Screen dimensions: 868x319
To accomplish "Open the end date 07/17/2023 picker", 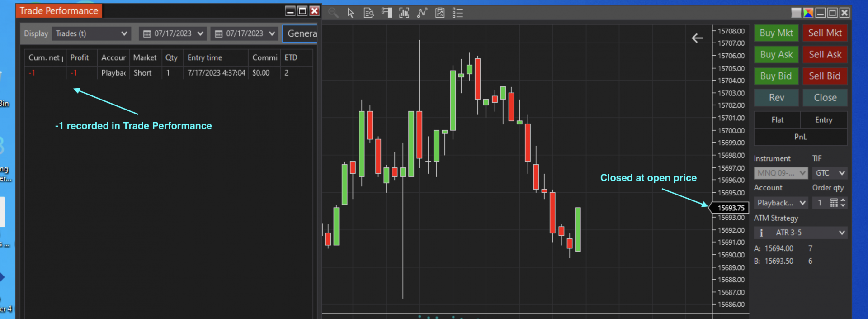I will pyautogui.click(x=244, y=33).
